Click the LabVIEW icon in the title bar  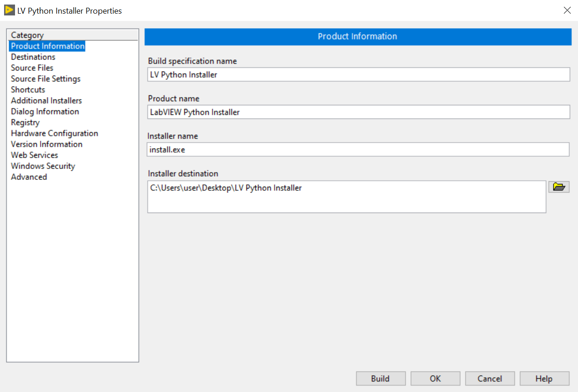[x=9, y=10]
